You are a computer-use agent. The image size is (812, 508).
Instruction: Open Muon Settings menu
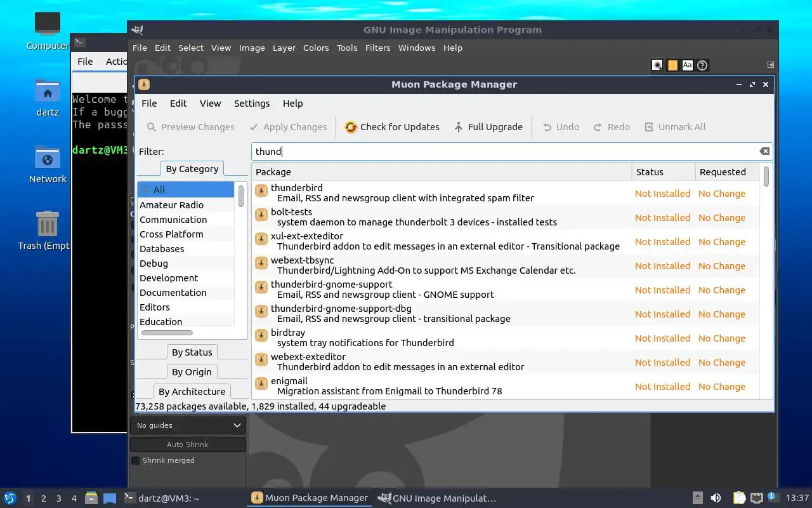click(x=252, y=104)
